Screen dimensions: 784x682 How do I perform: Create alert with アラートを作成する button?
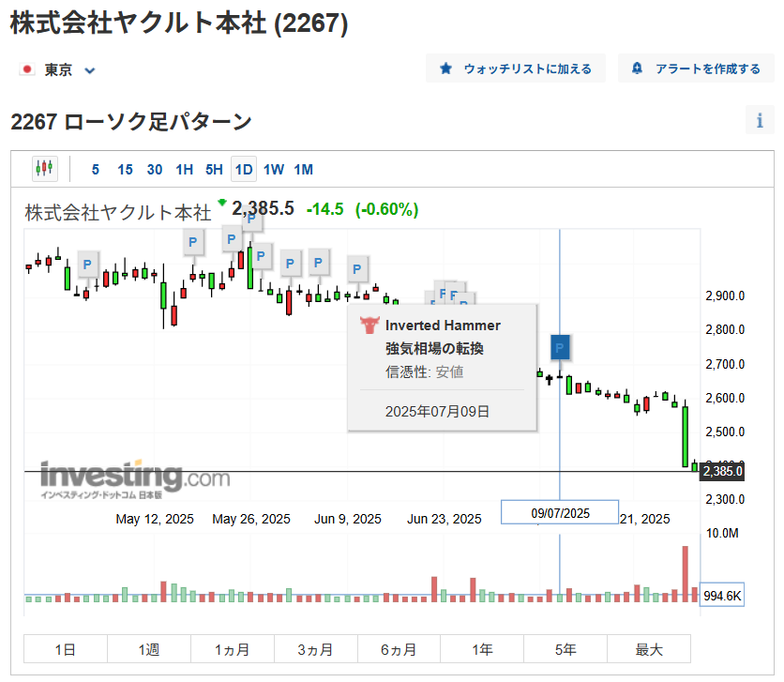[696, 68]
